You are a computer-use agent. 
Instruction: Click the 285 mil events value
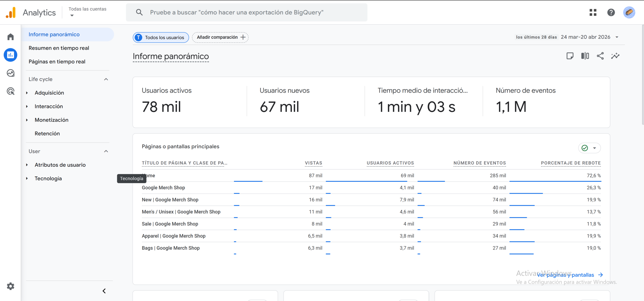(498, 176)
